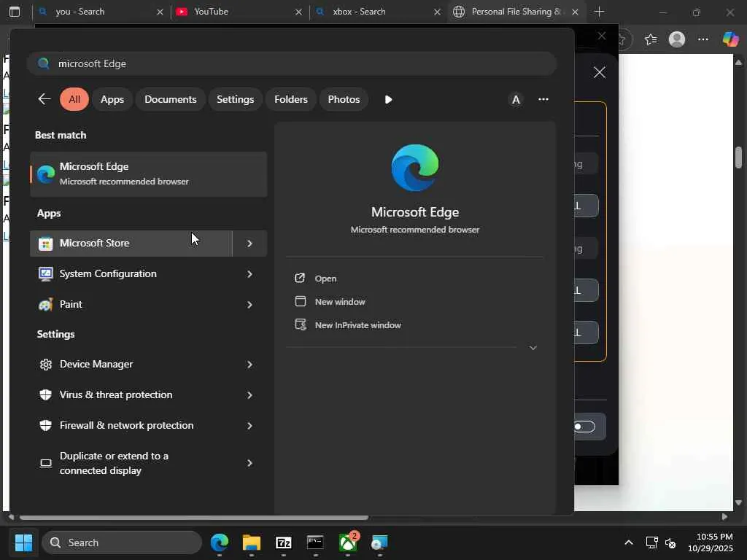The image size is (747, 560).
Task: Open the terminal icon on taskbar
Action: click(x=315, y=543)
